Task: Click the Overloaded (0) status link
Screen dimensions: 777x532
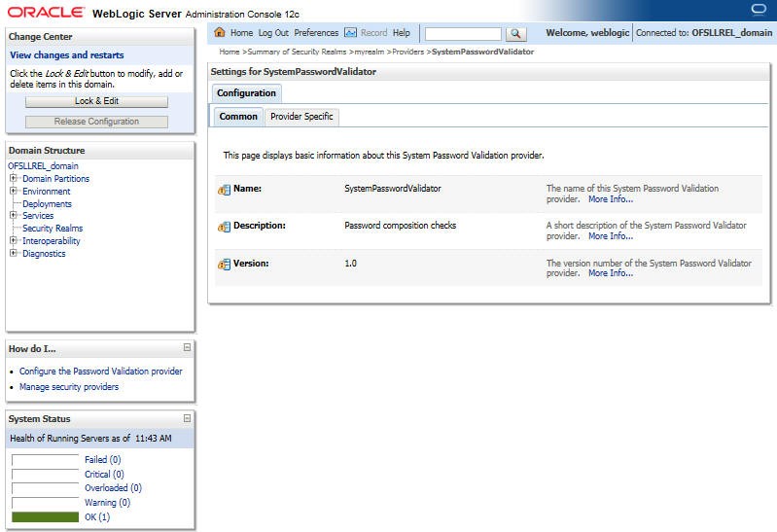Action: coord(113,488)
